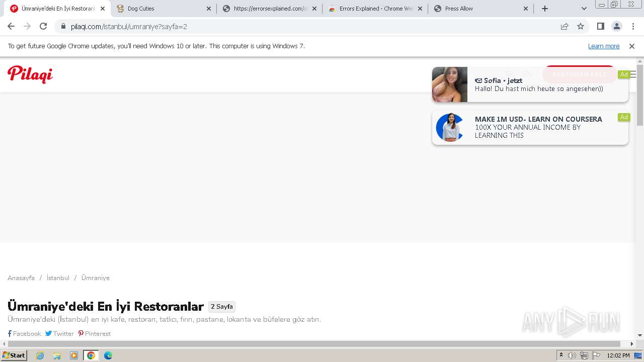Switch to Errors Explained Chrome Web Store tab

tap(375, 9)
